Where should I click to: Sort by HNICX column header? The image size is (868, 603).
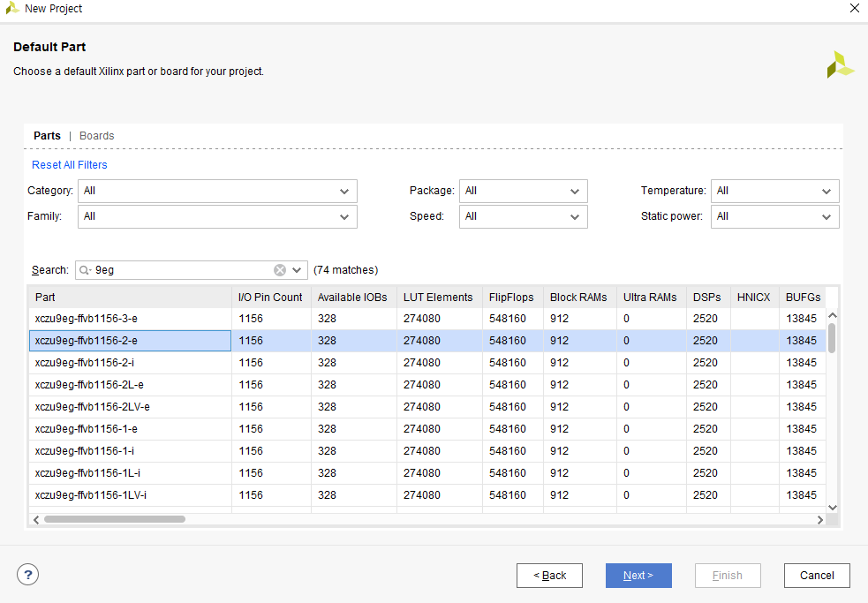tap(754, 298)
